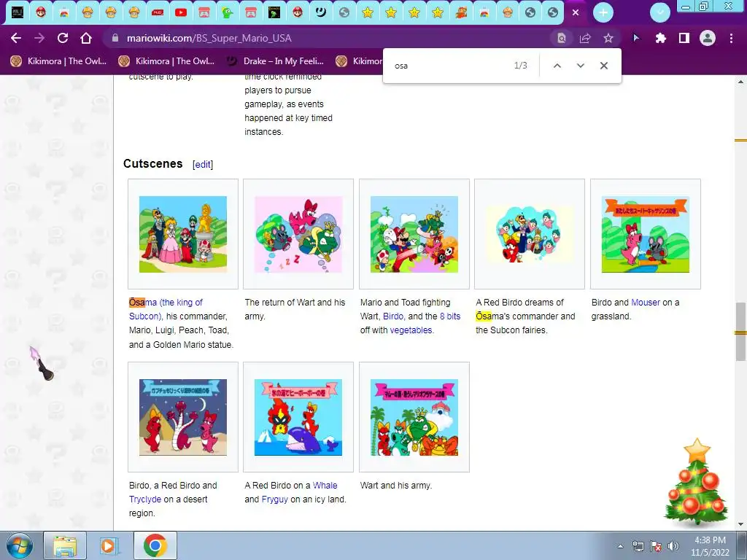Open the 'Wart and his army' image
Image resolution: width=747 pixels, height=560 pixels.
[414, 417]
